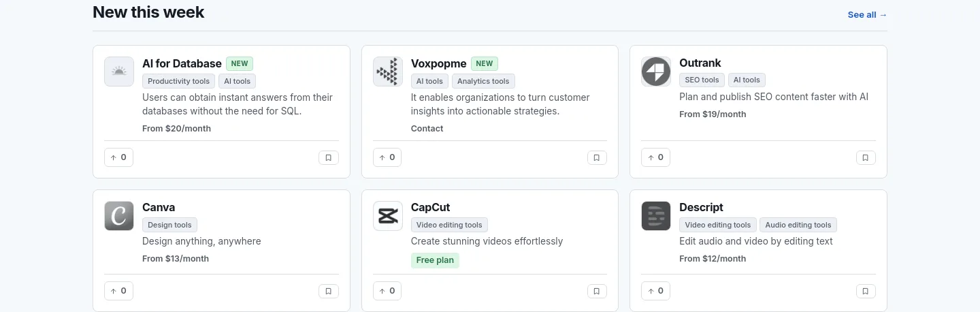Upvote AI for Database
The image size is (980, 312).
pos(118,157)
